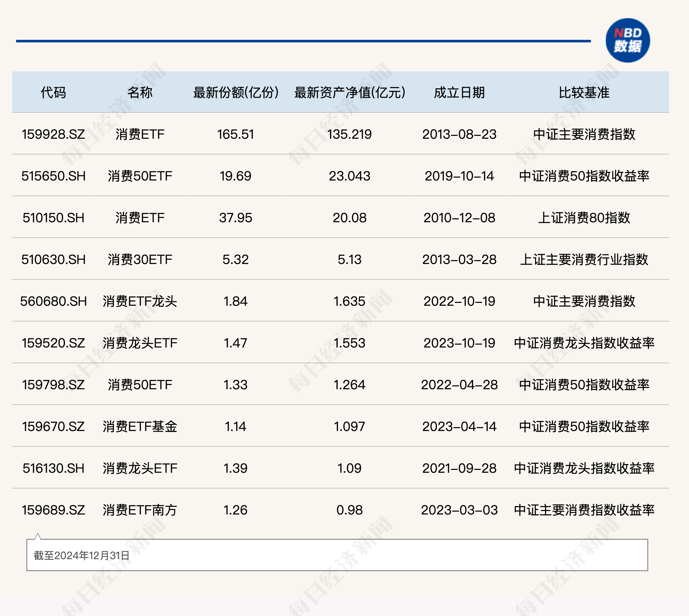Click the 消费ETF南方 name cell

tap(140, 510)
